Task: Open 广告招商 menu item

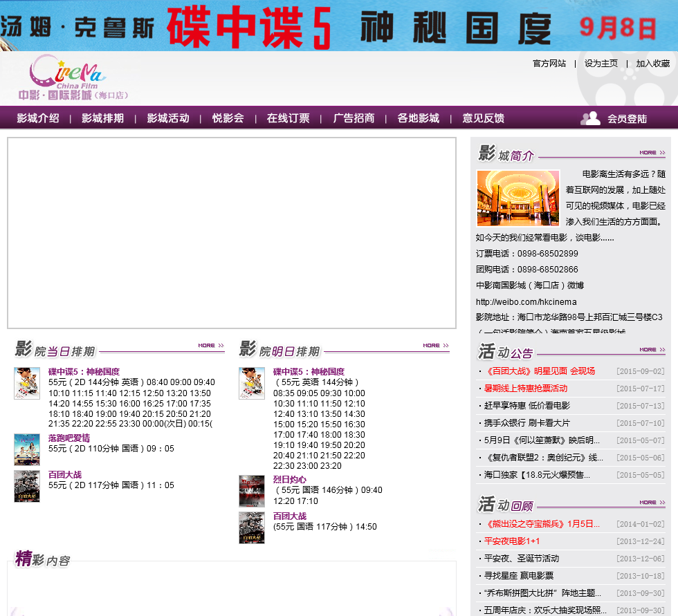Action: click(x=354, y=118)
